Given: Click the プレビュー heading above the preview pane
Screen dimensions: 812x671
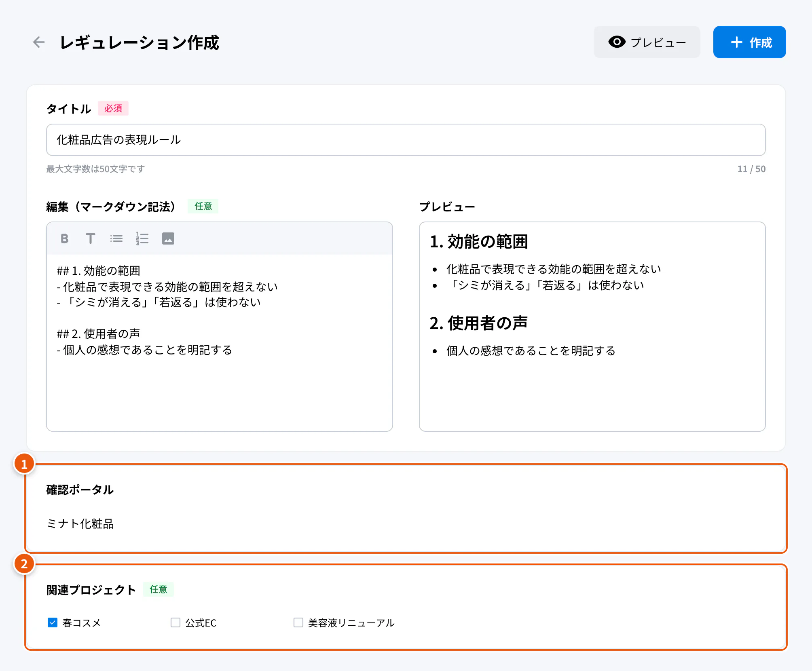Looking at the screenshot, I should coord(447,207).
